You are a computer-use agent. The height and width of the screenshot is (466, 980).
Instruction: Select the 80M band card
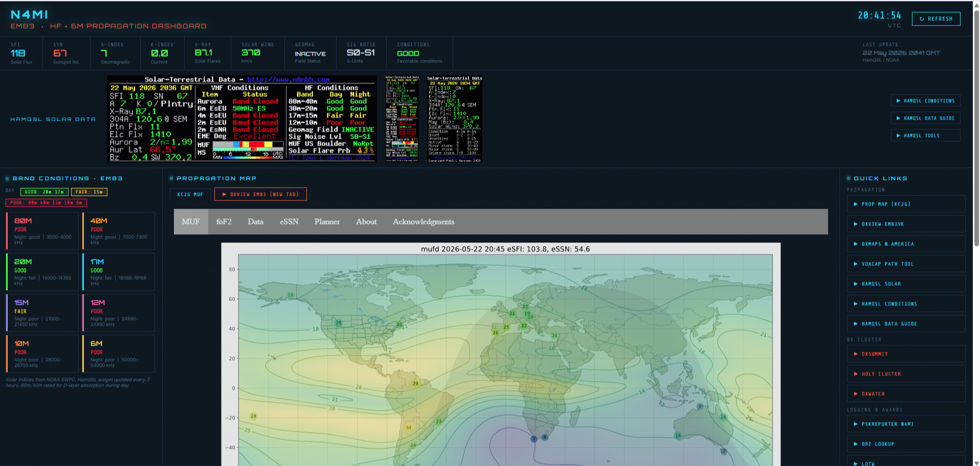[42, 231]
